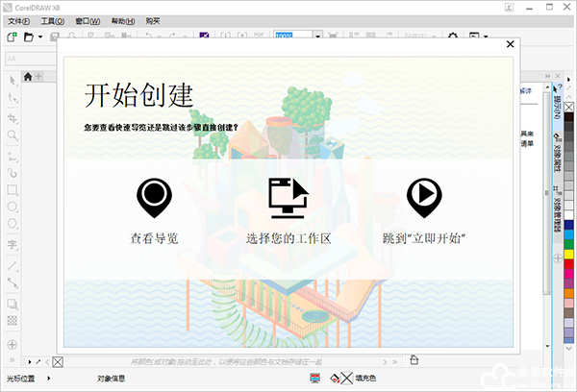Click the color proofing monitor icon in status bar
The width and height of the screenshot is (577, 392).
point(314,378)
